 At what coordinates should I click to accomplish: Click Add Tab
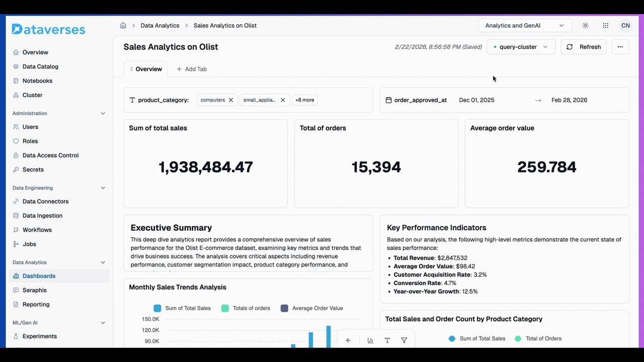tap(192, 69)
